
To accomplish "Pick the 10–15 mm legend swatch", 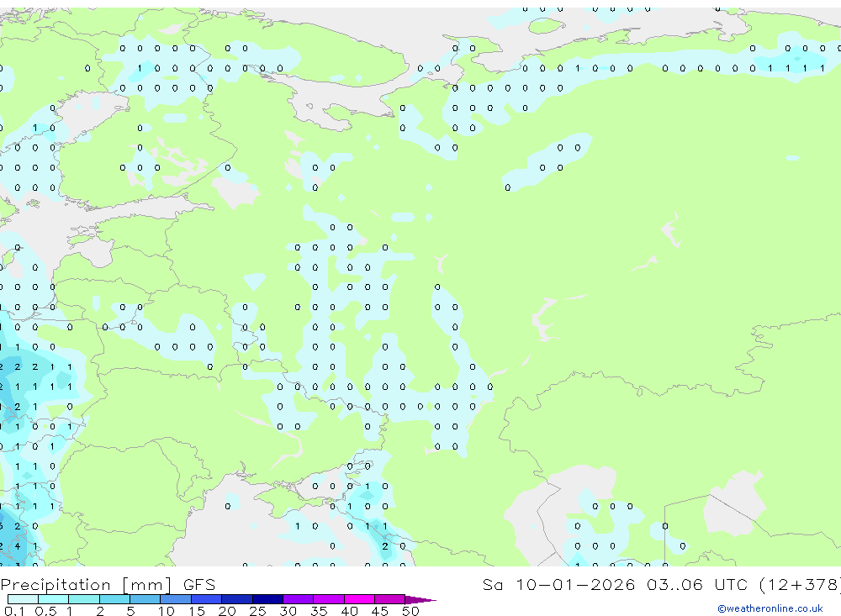I will [x=176, y=599].
